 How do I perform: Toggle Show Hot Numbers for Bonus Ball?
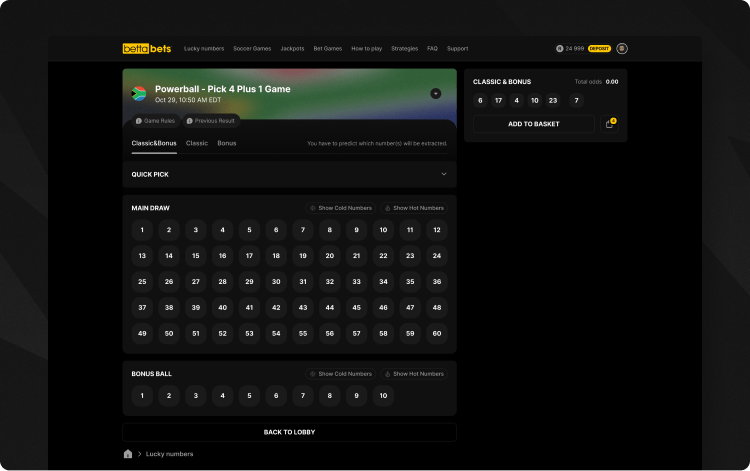click(414, 374)
